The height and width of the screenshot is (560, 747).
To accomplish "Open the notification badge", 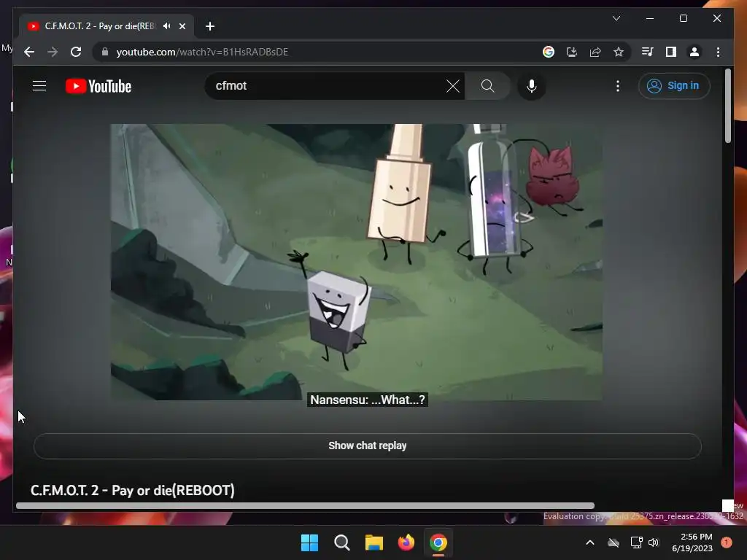I will click(727, 542).
